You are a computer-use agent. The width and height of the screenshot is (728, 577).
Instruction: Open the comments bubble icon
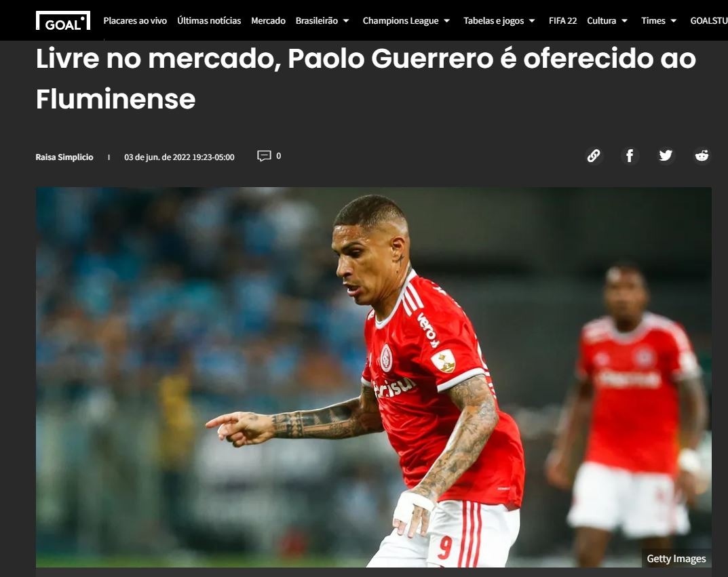(x=264, y=156)
